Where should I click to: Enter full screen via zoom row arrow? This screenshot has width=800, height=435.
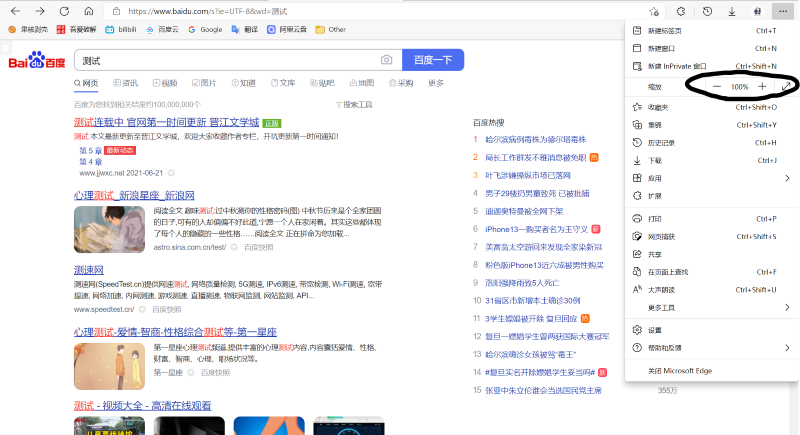(787, 87)
